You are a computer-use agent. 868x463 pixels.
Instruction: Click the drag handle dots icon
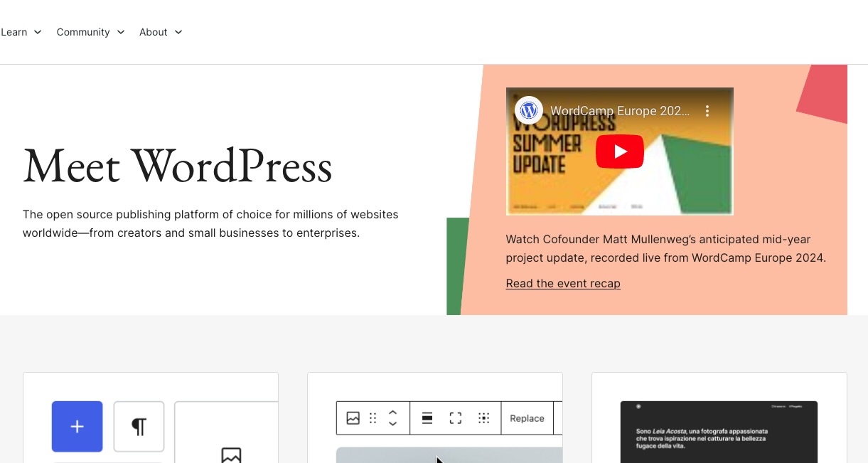pos(373,418)
